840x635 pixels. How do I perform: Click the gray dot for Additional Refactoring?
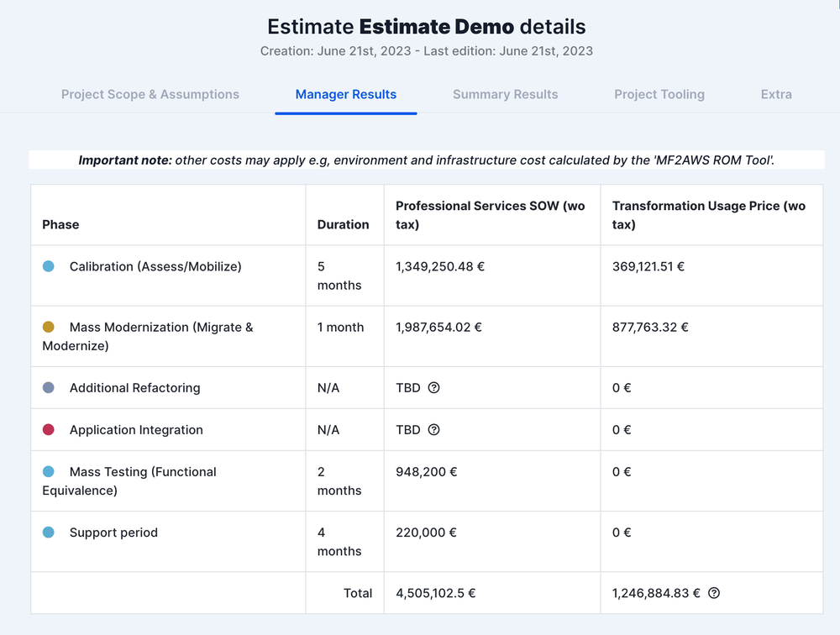pos(49,387)
